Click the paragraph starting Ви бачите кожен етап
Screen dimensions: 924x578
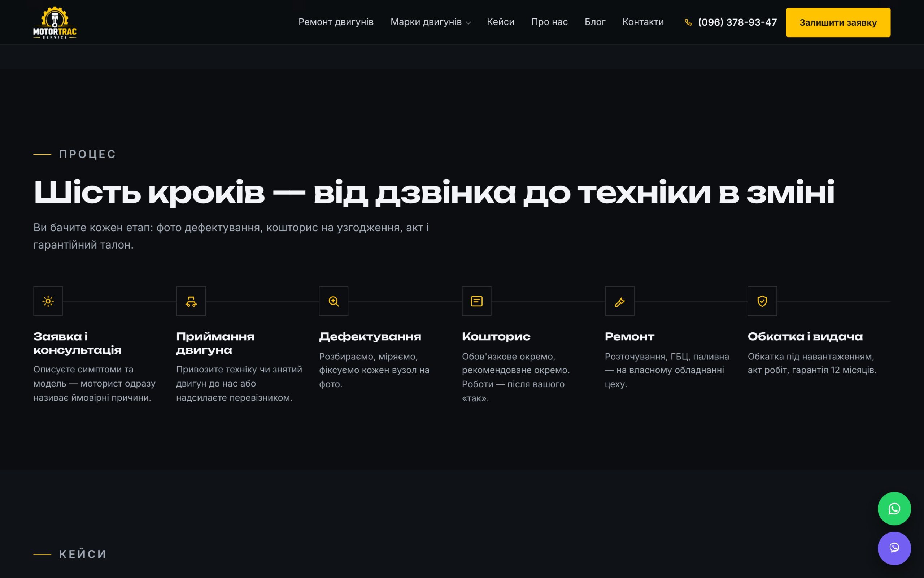pyautogui.click(x=231, y=236)
